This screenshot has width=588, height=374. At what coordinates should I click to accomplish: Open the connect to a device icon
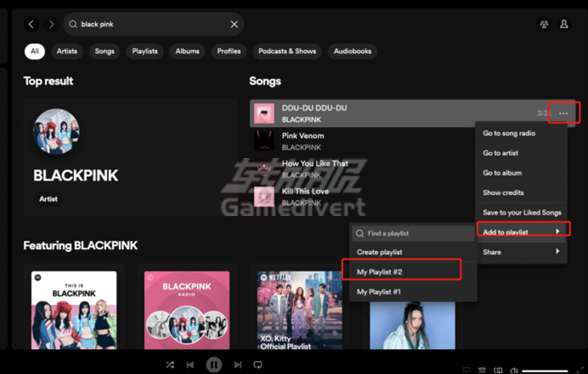pyautogui.click(x=498, y=370)
